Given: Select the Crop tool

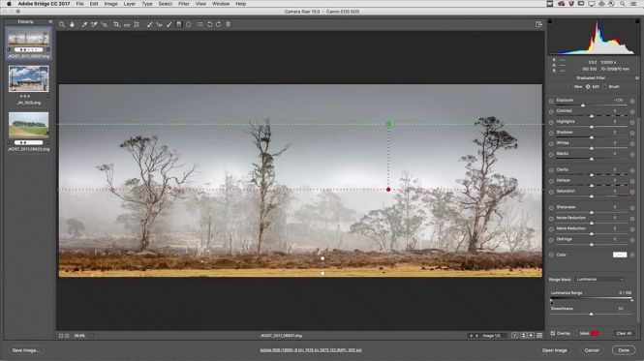Looking at the screenshot, I should coord(116,24).
